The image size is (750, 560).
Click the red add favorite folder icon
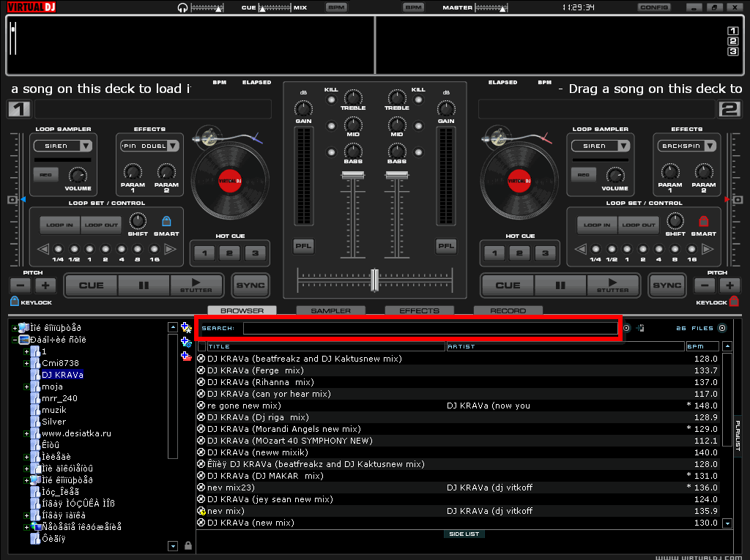186,356
